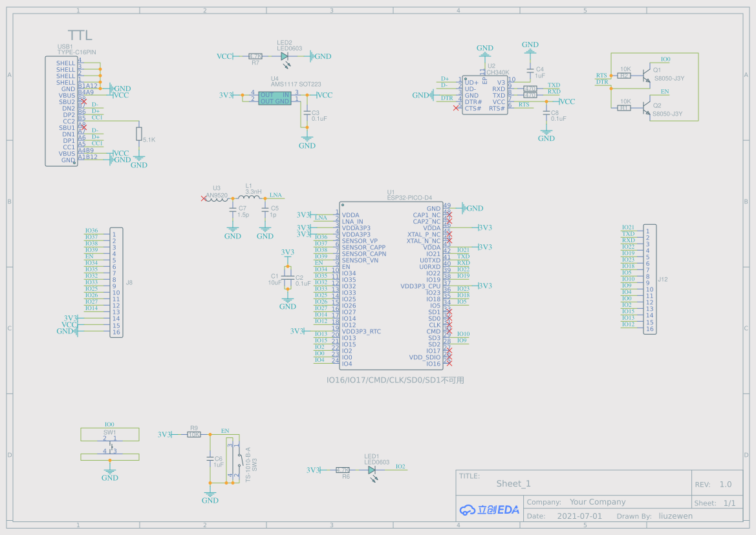Select the J12 header designator
756x535 pixels.
coord(662,280)
